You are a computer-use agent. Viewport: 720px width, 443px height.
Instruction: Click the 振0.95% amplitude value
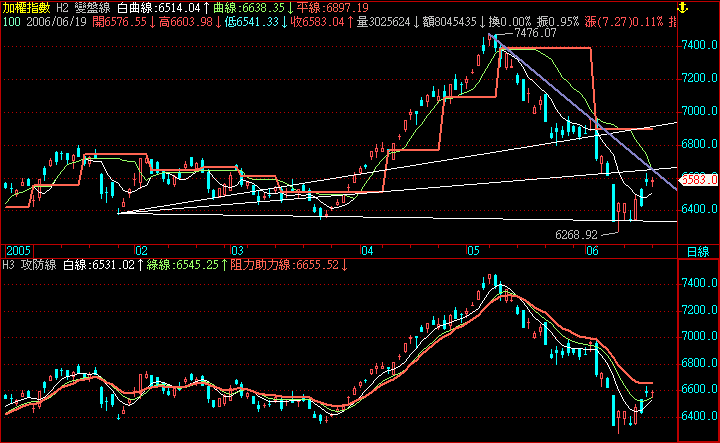(x=558, y=22)
